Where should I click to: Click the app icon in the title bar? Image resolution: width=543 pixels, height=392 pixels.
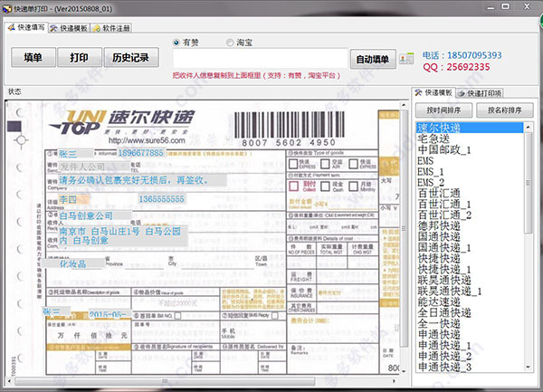pyautogui.click(x=7, y=9)
